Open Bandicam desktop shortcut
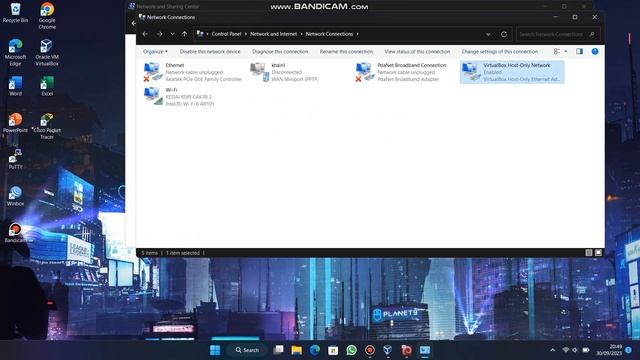Screen dimensions: 640x360 tap(15, 233)
